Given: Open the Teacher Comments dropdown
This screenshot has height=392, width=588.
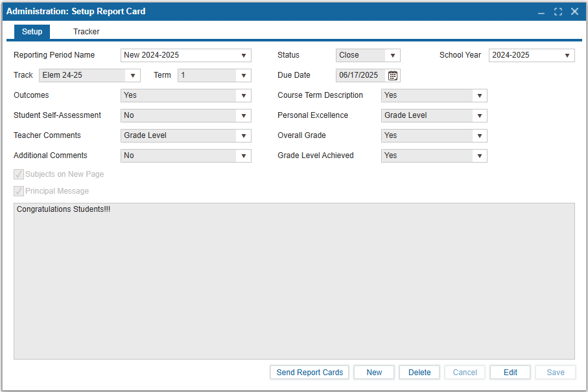Looking at the screenshot, I should click(x=244, y=136).
